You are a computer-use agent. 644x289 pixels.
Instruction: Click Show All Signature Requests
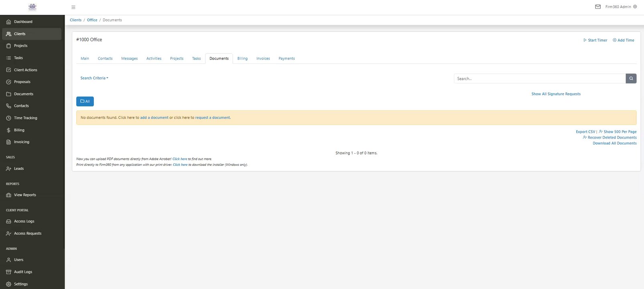click(x=556, y=94)
